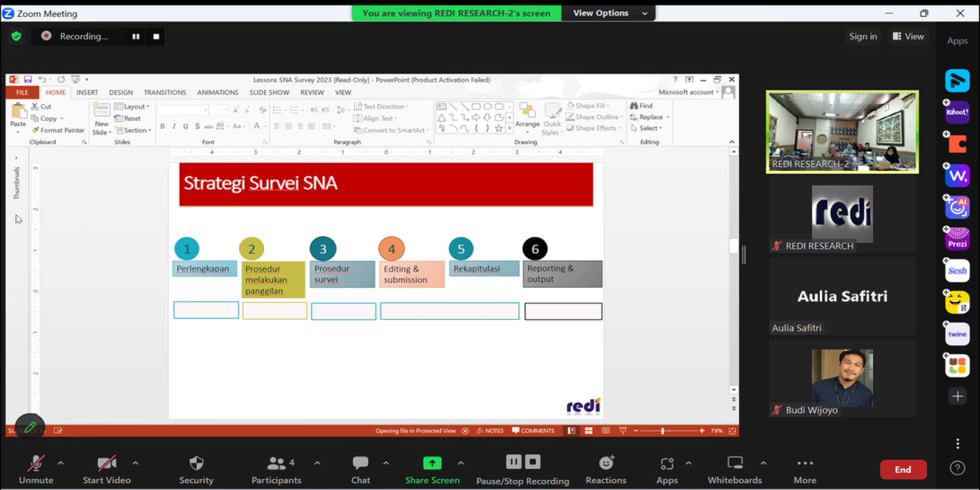
Task: Click the Paste icon in PowerPoint
Action: click(x=18, y=116)
